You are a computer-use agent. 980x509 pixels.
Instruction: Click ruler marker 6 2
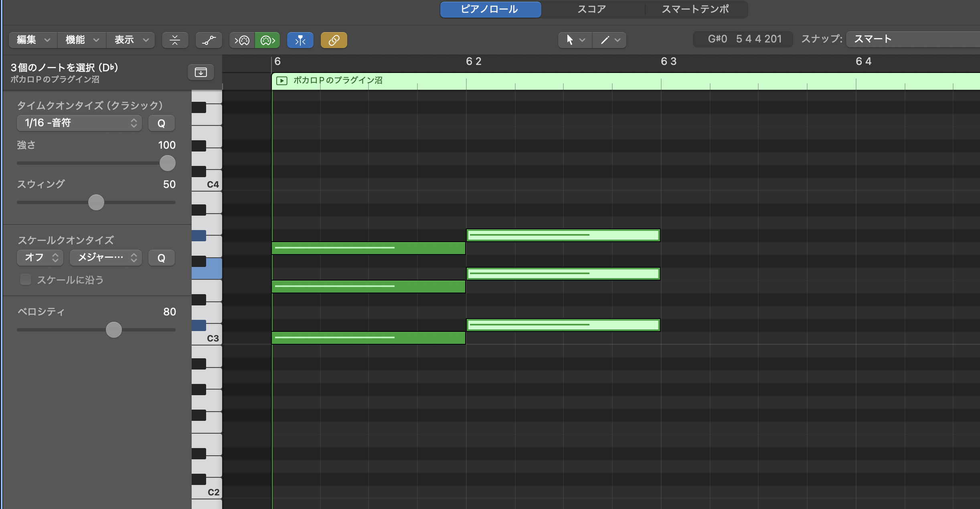(474, 61)
